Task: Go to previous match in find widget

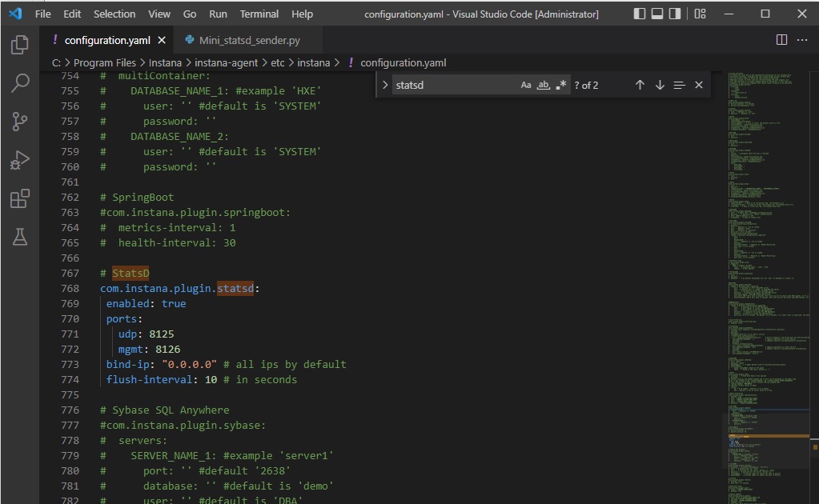Action: click(640, 85)
